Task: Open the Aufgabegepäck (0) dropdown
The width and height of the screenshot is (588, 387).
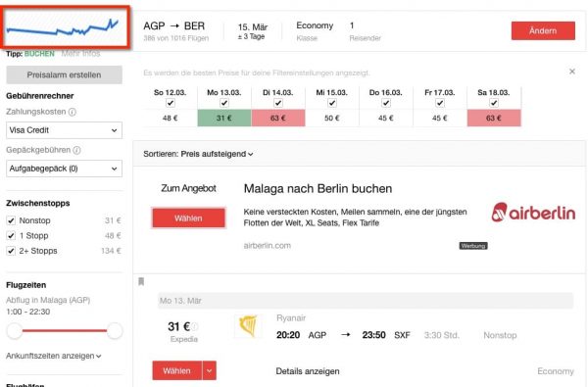Action: pos(64,169)
